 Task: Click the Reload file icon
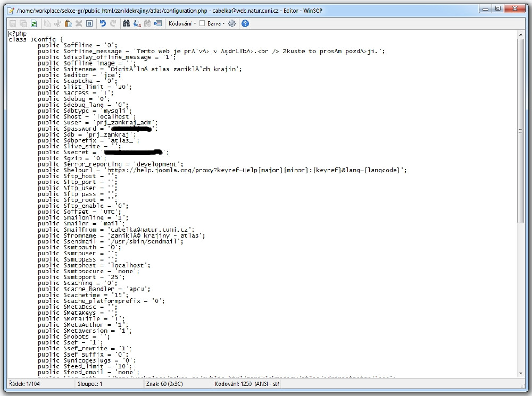34,23
